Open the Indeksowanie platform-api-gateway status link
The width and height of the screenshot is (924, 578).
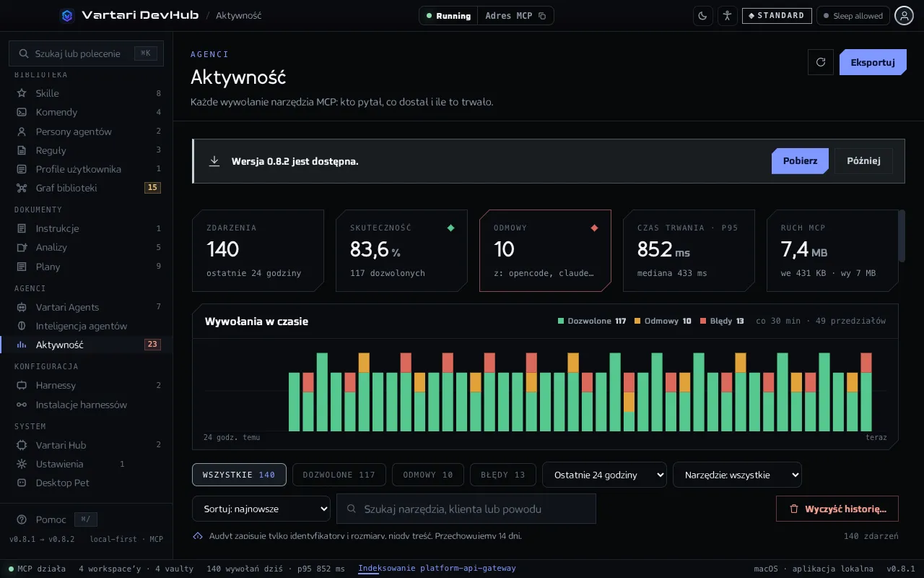437,569
